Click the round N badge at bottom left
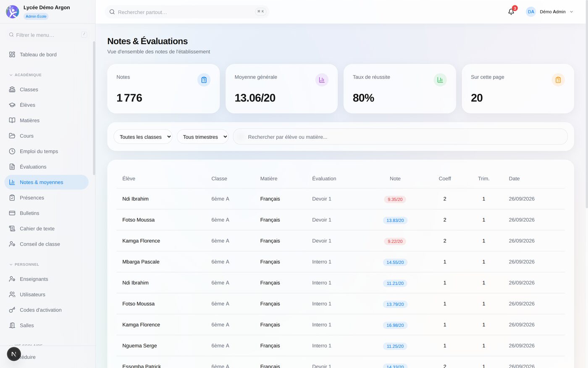The image size is (588, 368). click(14, 354)
